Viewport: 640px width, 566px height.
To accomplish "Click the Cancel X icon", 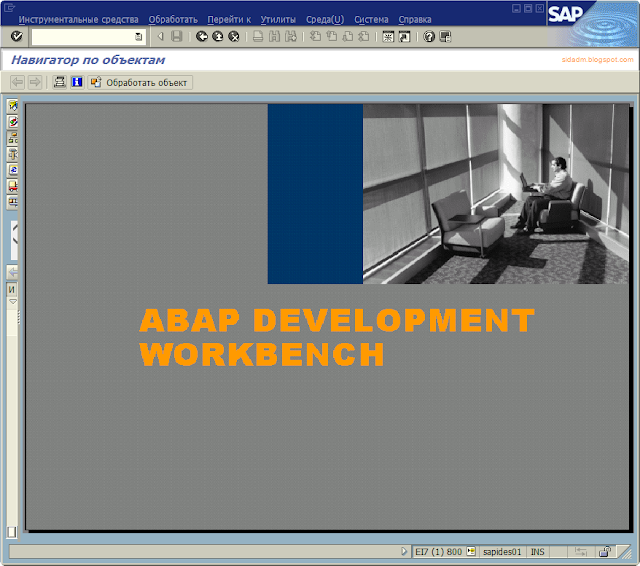I will click(233, 36).
